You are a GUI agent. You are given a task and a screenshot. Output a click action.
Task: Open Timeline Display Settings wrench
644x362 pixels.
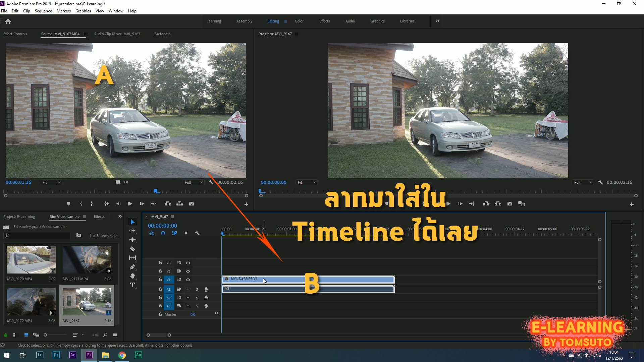197,233
